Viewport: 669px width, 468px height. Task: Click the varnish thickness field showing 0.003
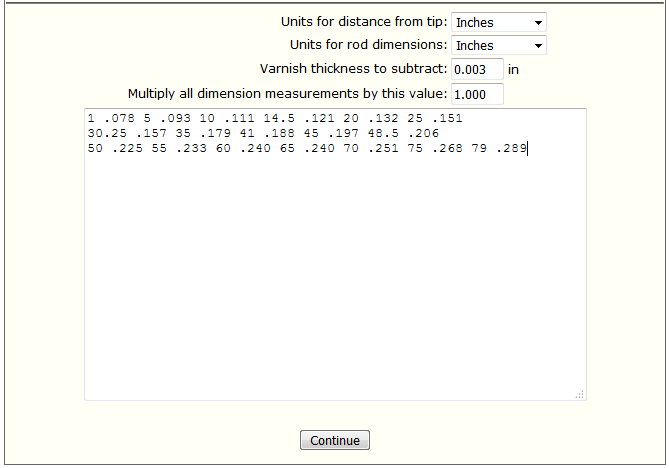tap(477, 69)
